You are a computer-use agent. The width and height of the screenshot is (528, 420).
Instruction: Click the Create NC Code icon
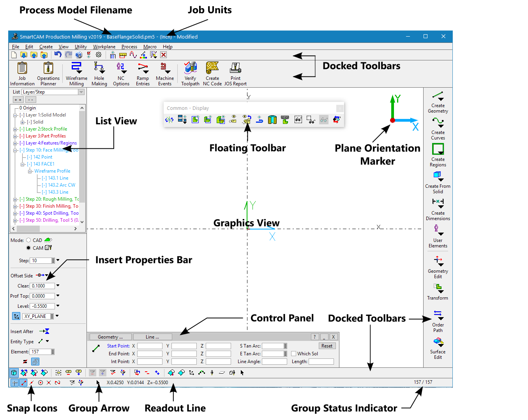pos(212,69)
